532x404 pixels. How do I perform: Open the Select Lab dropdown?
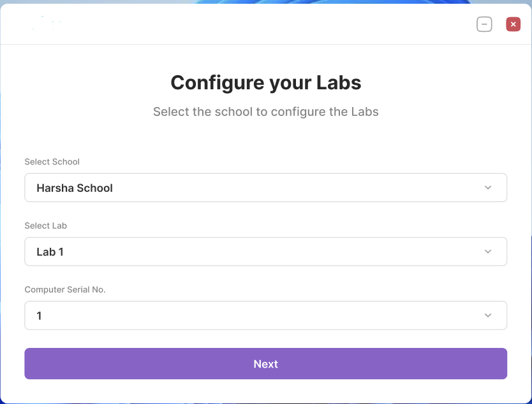(x=265, y=252)
